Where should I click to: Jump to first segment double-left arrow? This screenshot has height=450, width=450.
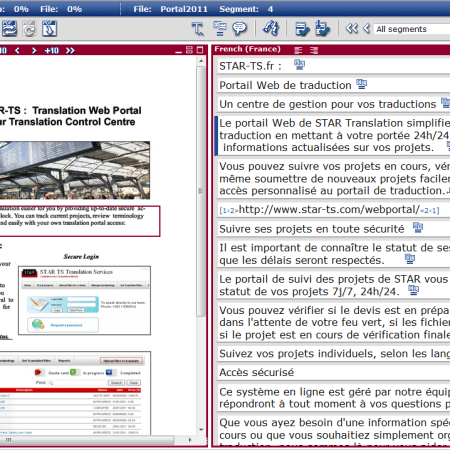coord(351,28)
